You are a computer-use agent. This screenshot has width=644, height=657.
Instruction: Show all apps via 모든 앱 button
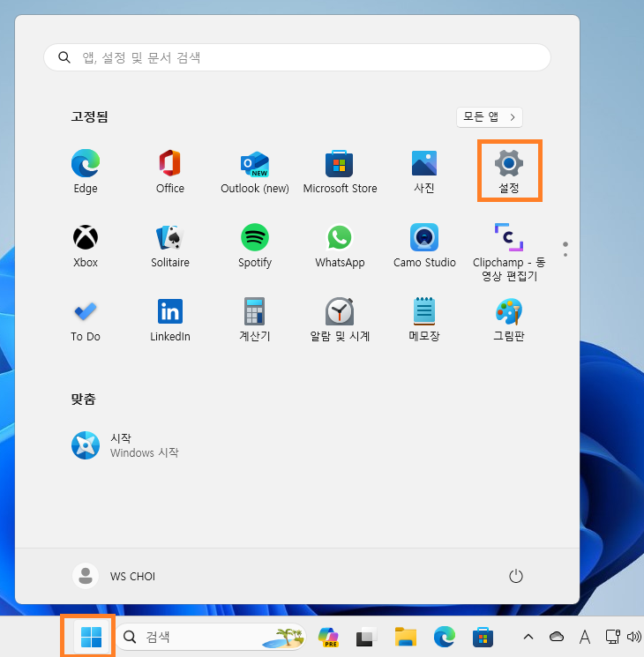pos(490,117)
